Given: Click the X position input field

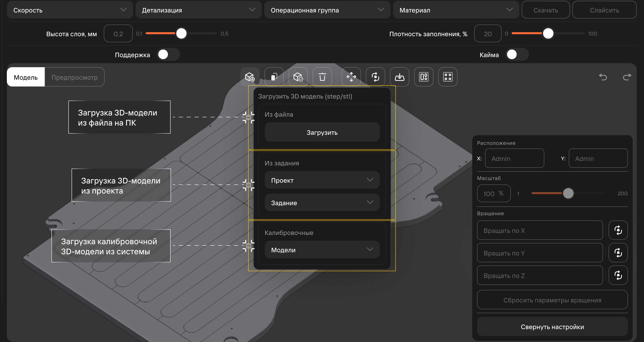Looking at the screenshot, I should click(x=514, y=158).
